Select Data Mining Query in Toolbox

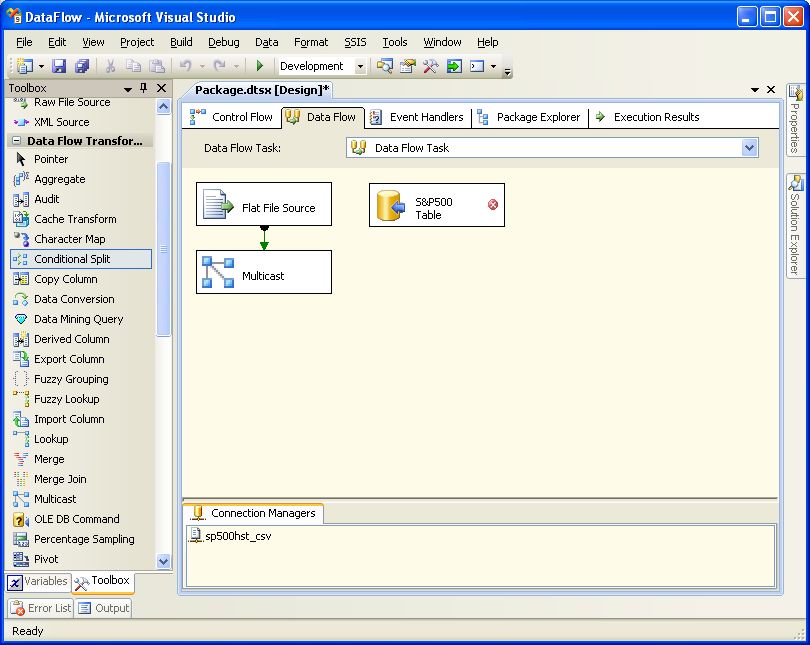pyautogui.click(x=81, y=319)
